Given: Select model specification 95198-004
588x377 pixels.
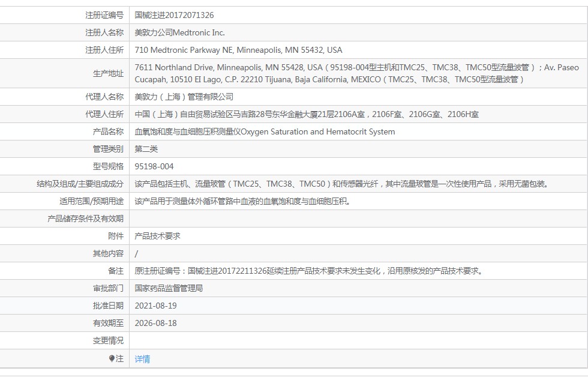Looking at the screenshot, I should click(x=154, y=166).
